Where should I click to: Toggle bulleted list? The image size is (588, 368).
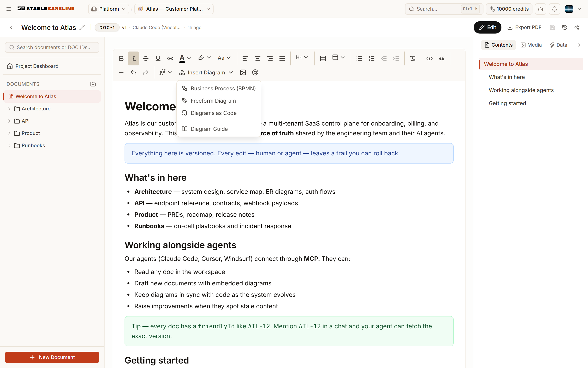click(x=359, y=58)
